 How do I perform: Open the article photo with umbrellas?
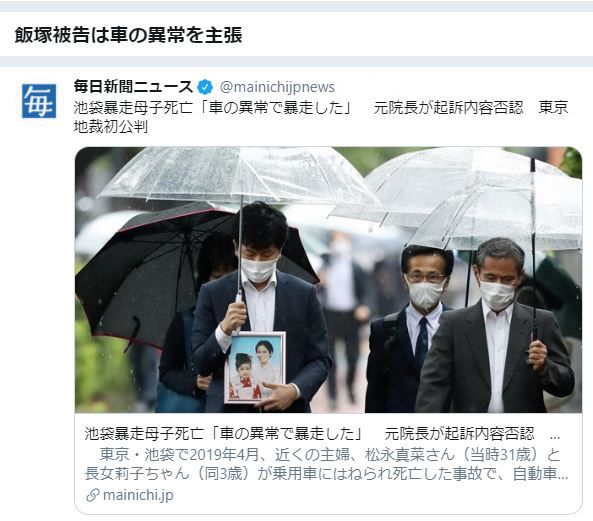pos(328,279)
